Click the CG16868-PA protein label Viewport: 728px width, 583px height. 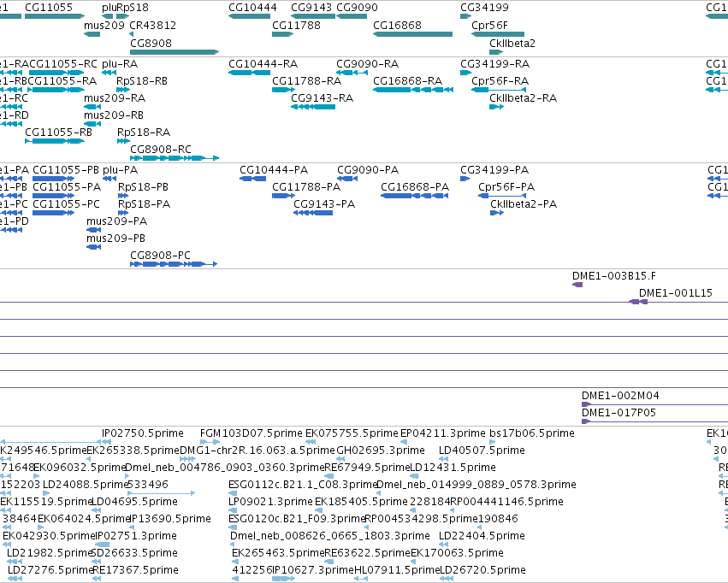(x=415, y=187)
